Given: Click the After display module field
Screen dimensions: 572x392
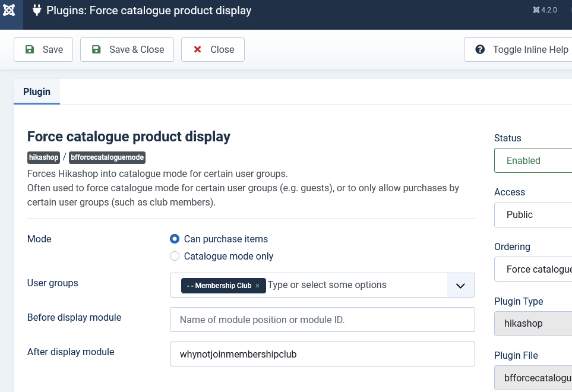Looking at the screenshot, I should click(x=323, y=354).
